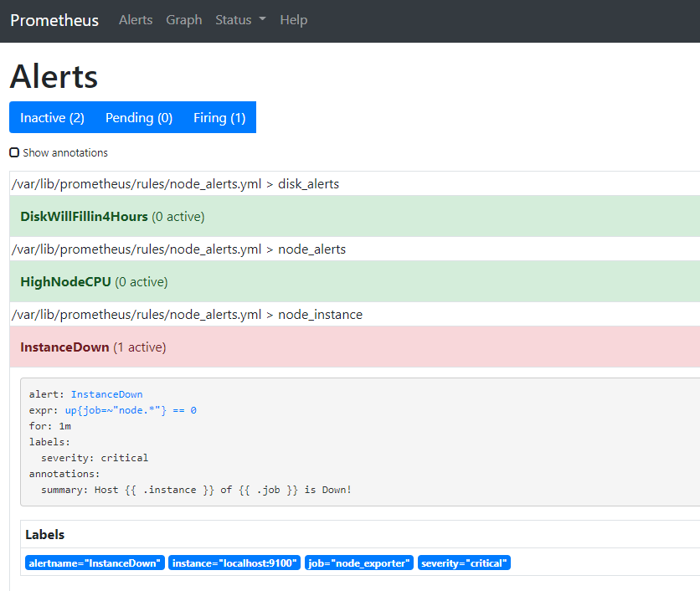Click the instance="localhost:9100" label badge
Viewport: 700px width, 591px height.
point(234,563)
